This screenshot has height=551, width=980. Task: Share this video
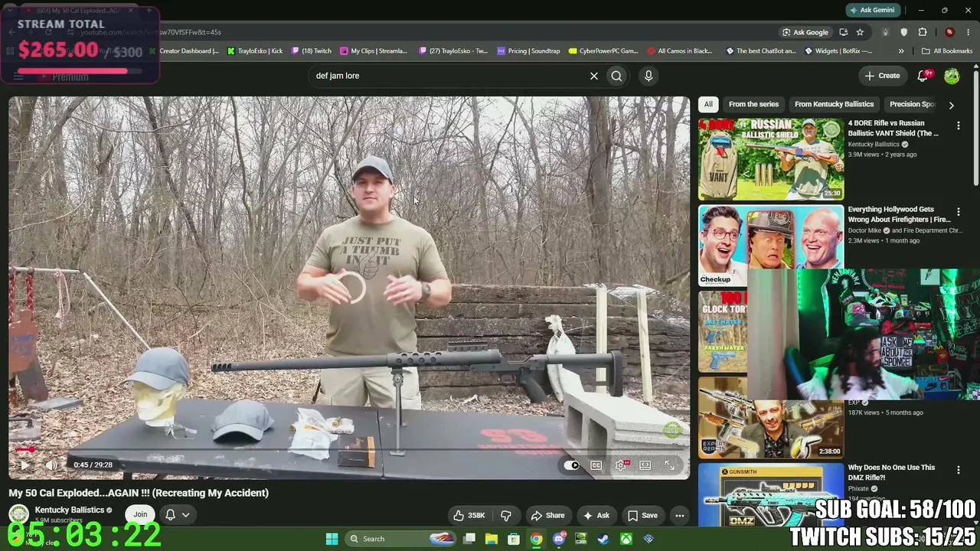click(547, 515)
